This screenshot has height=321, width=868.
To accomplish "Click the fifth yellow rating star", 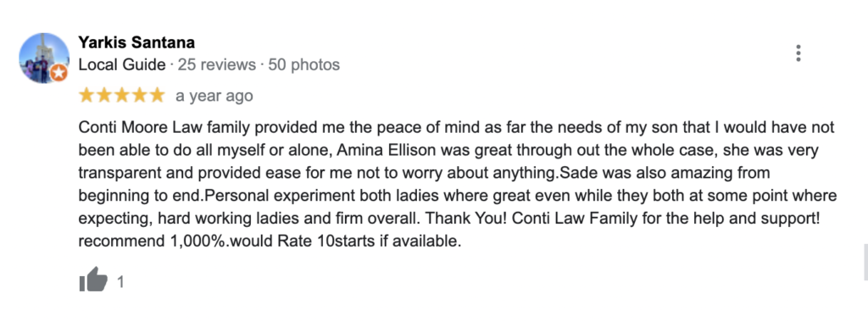I will 157,95.
